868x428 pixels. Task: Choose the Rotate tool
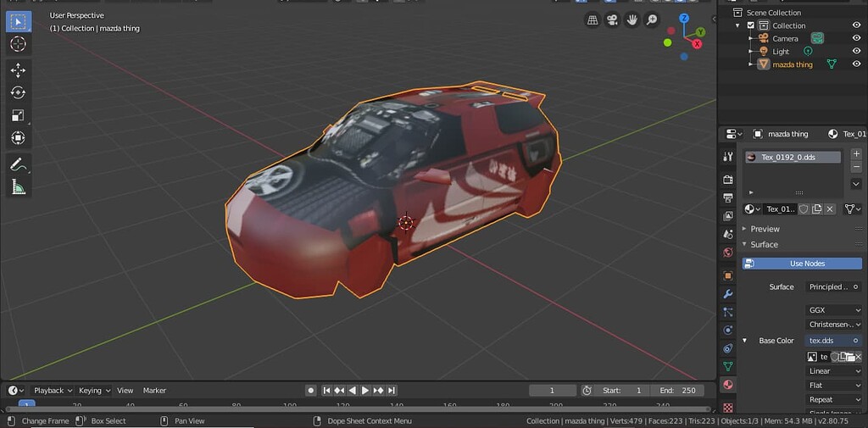coord(19,92)
